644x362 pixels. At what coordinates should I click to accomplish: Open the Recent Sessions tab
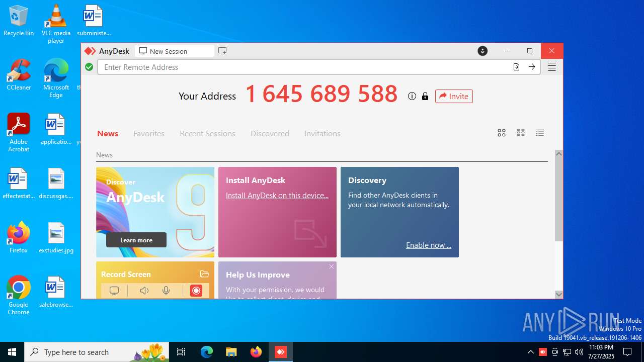tap(208, 133)
